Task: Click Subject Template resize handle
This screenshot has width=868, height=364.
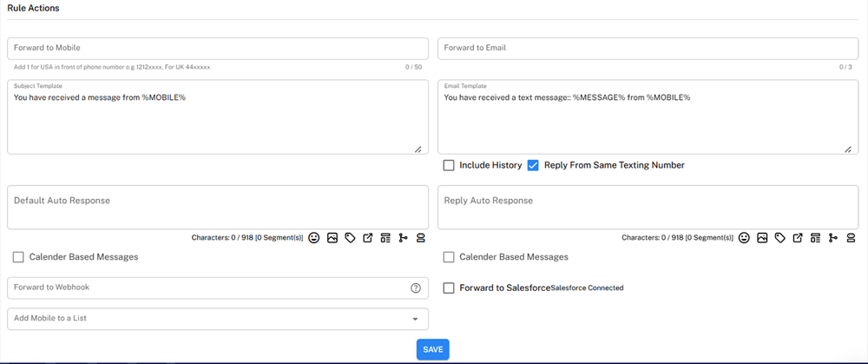Action: tap(418, 149)
